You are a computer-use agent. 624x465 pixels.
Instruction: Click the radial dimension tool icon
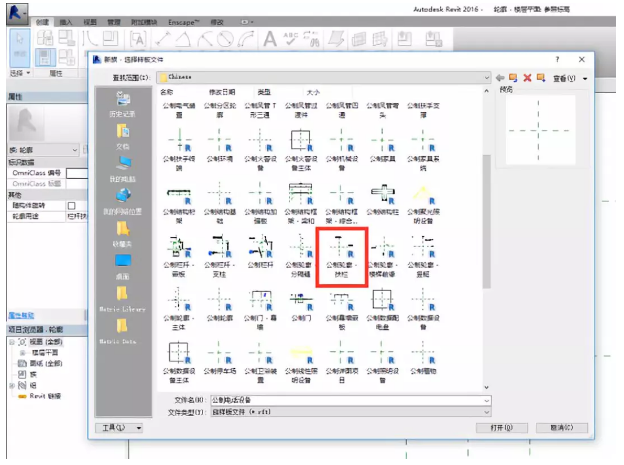coord(204,39)
